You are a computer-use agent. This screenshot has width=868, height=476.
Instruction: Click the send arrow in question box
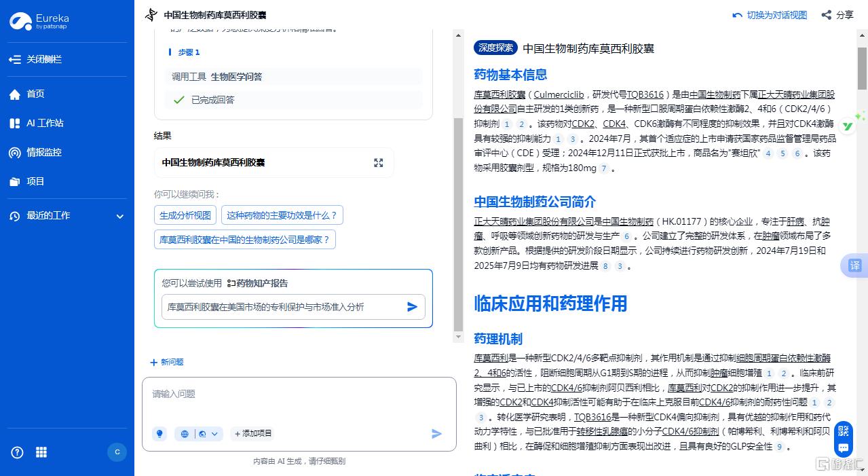click(x=436, y=433)
